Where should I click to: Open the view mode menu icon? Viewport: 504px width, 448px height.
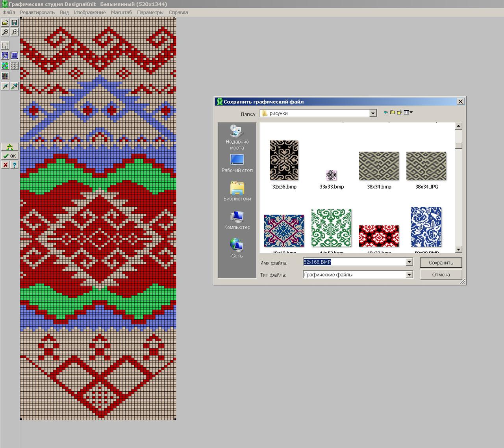point(408,112)
